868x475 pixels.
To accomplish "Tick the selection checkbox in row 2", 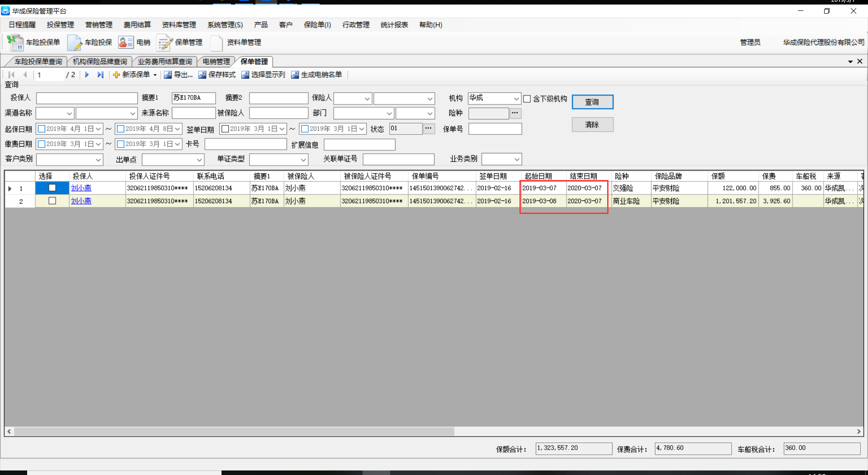I will pos(52,201).
